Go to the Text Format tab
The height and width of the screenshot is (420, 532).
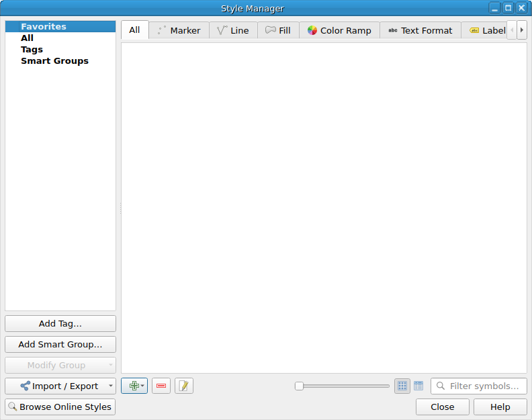420,30
